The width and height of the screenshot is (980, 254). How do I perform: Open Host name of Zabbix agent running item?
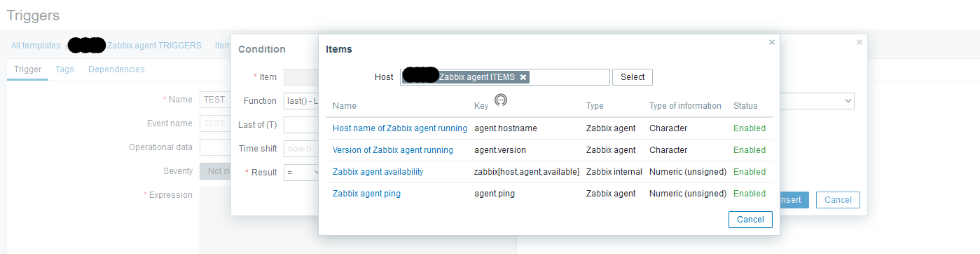tap(400, 128)
